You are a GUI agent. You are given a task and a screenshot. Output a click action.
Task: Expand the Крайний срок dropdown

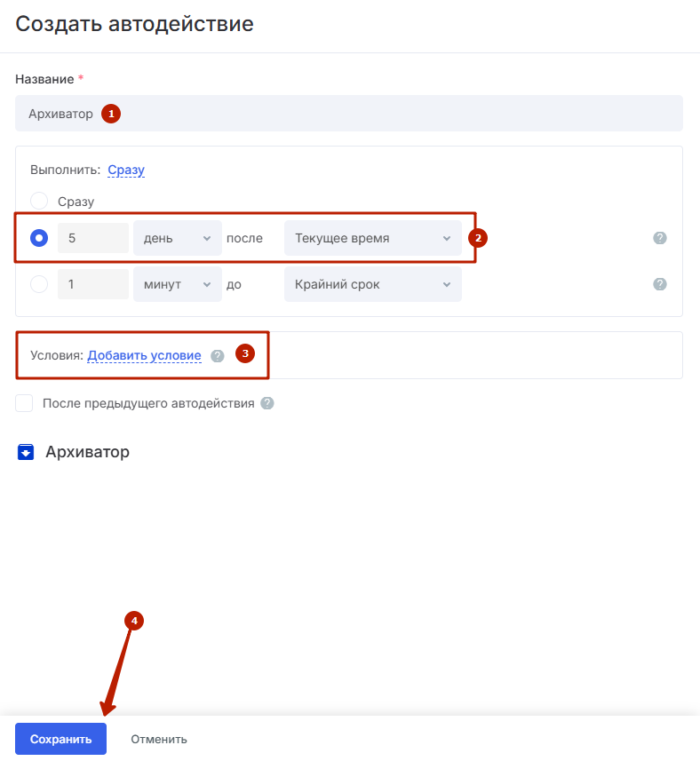373,284
